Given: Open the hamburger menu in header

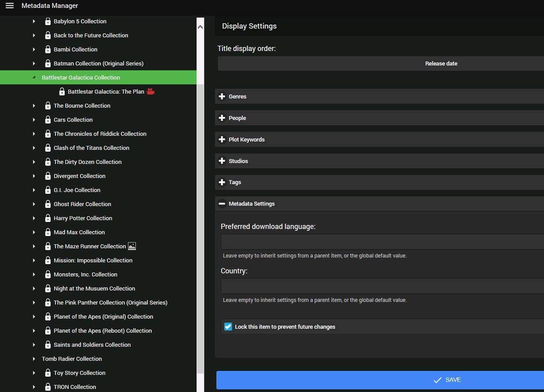Looking at the screenshot, I should [10, 6].
